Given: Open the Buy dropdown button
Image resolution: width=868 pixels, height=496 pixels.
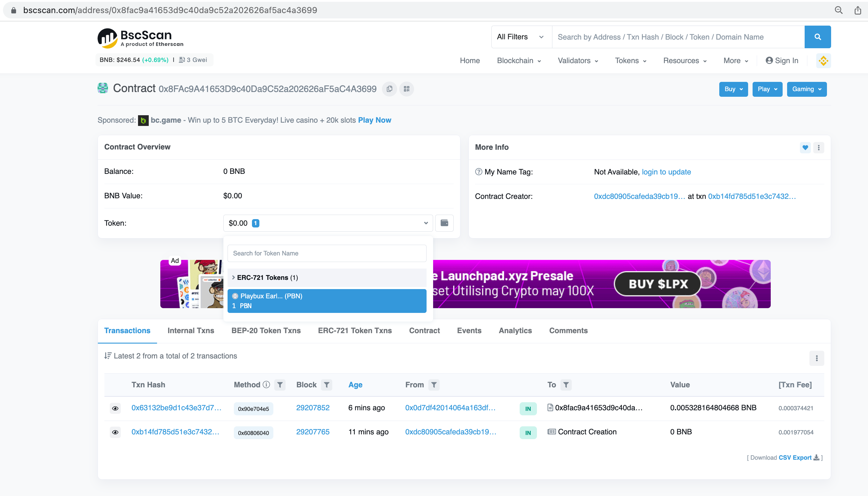Looking at the screenshot, I should (x=733, y=89).
